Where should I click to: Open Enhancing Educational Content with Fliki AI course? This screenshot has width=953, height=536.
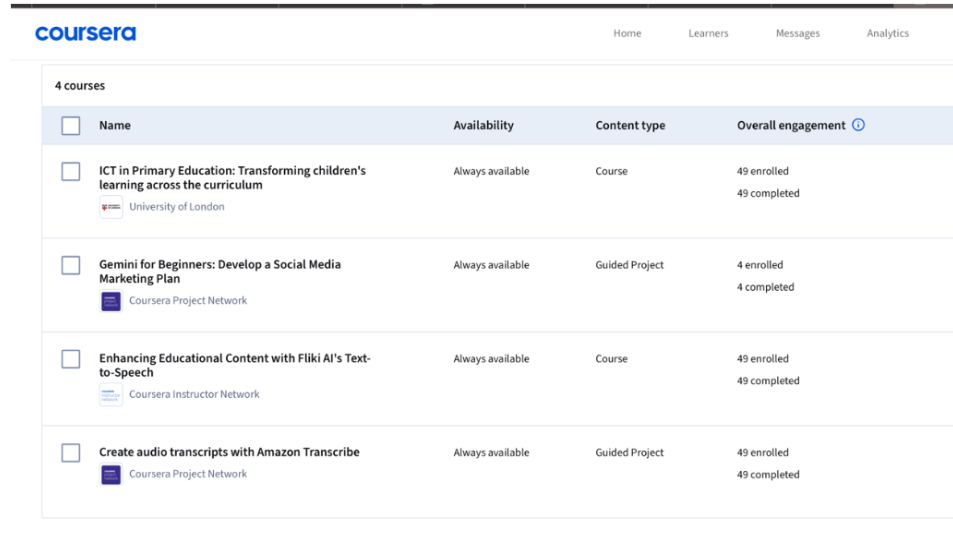(235, 365)
